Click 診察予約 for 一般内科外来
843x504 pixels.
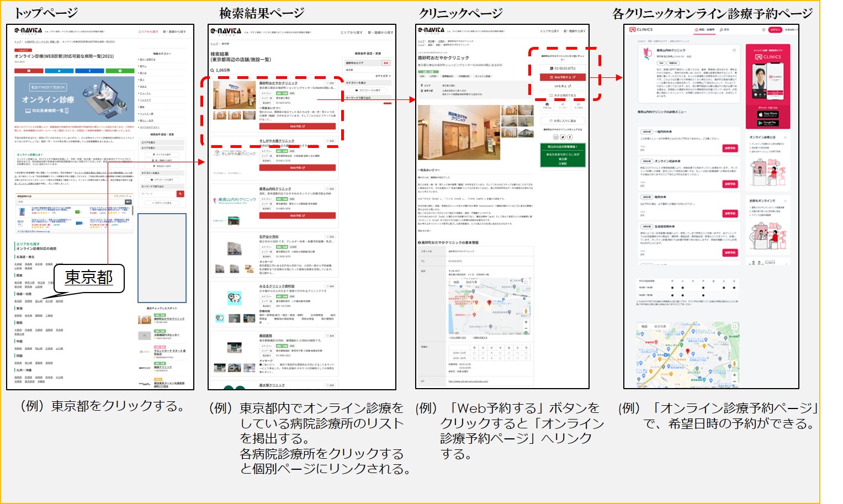point(730,148)
